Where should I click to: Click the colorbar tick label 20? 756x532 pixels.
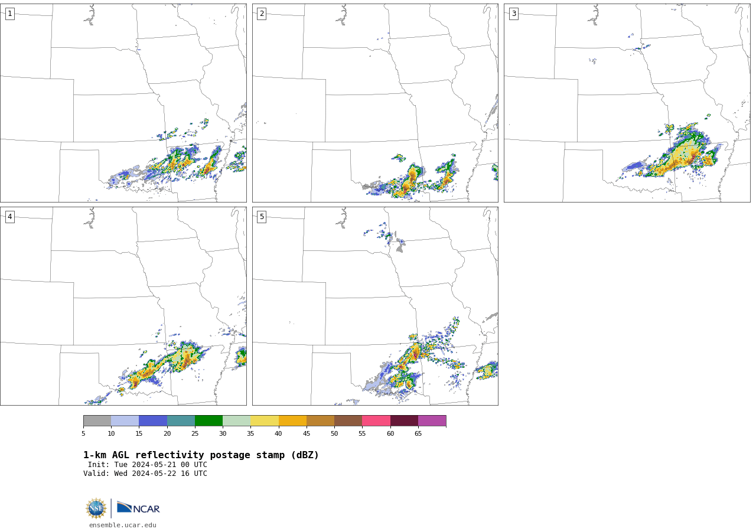click(x=167, y=433)
